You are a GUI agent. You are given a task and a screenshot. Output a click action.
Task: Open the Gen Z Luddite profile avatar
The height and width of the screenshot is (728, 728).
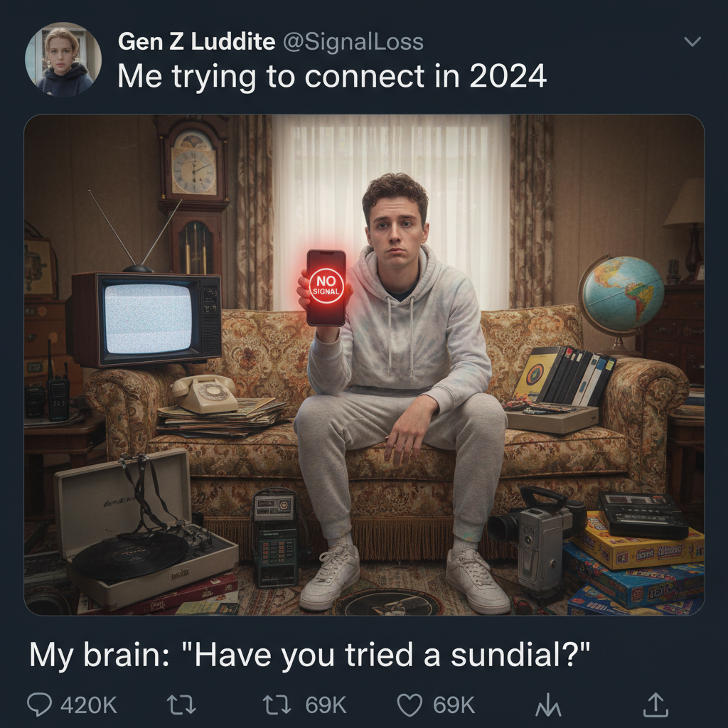click(x=63, y=60)
